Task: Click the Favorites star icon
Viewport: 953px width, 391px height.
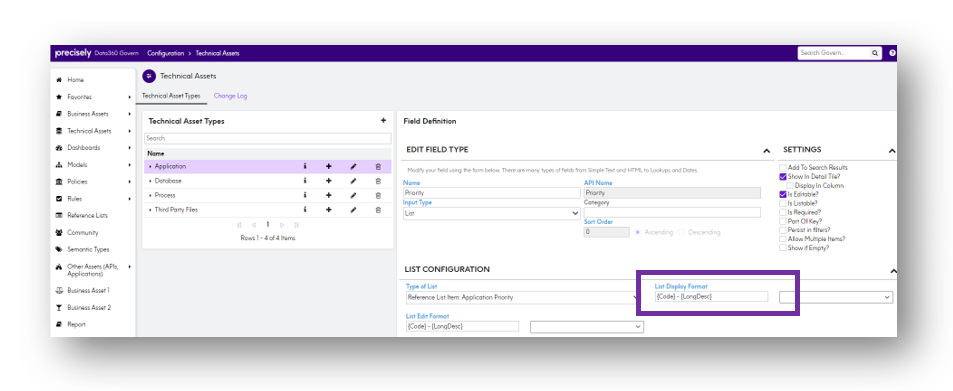Action: coord(59,97)
